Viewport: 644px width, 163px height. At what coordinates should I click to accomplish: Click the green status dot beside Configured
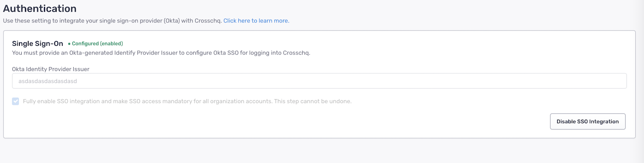[69, 44]
